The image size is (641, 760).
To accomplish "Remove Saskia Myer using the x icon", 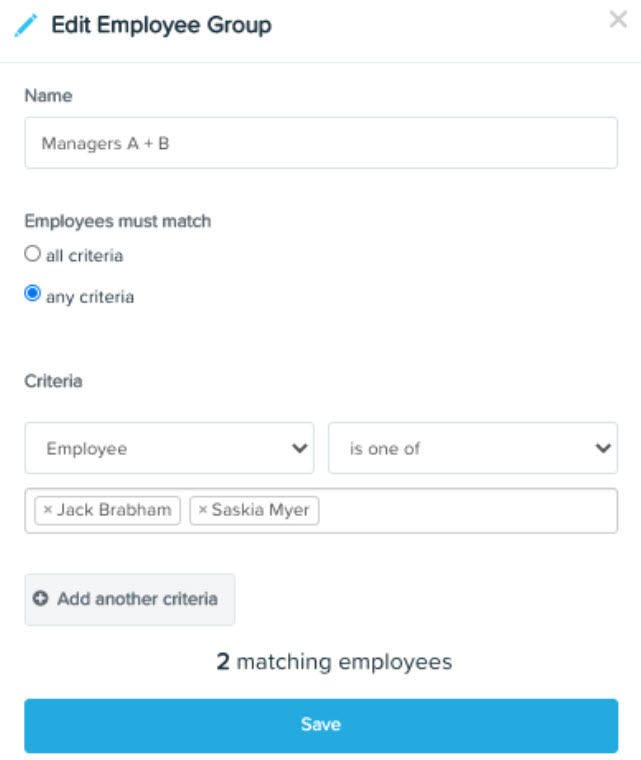I will (x=203, y=509).
